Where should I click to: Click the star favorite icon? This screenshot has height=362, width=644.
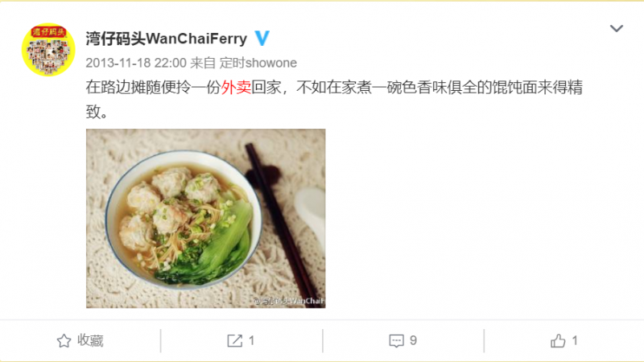tap(64, 340)
